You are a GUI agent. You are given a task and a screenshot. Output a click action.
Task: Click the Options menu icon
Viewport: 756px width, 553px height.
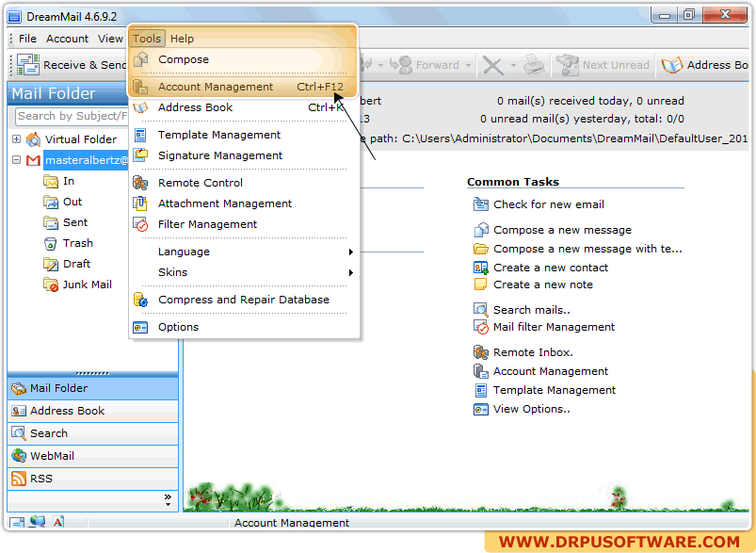coord(140,327)
